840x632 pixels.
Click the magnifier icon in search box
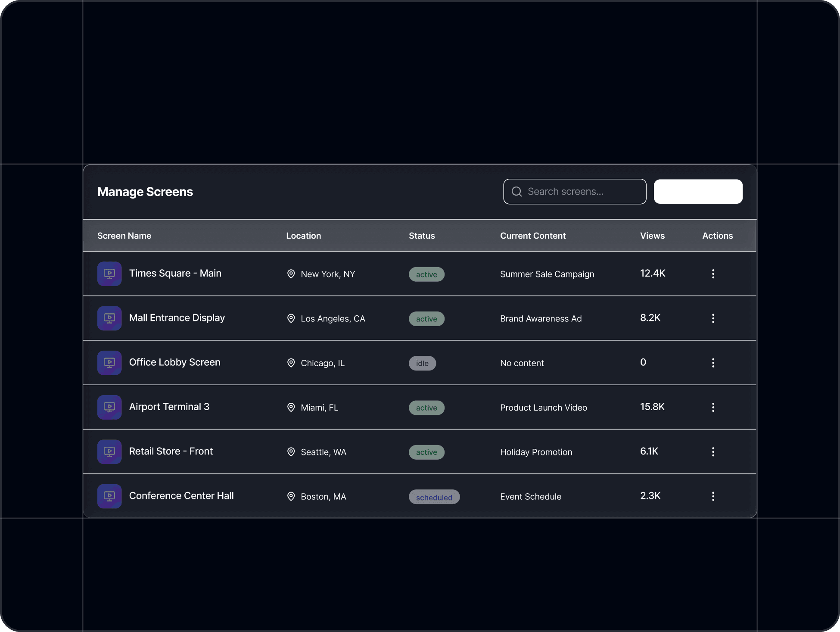[516, 192]
